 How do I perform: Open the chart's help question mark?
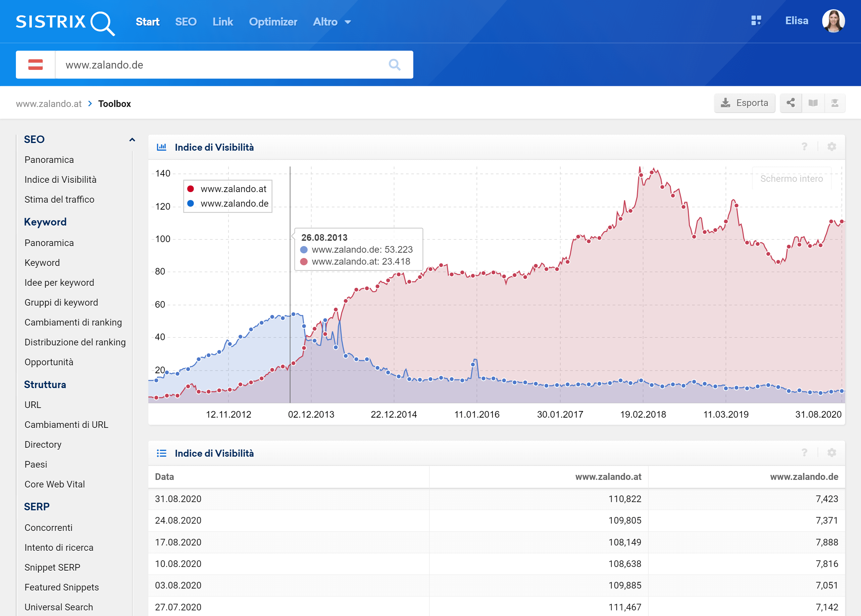(x=804, y=147)
